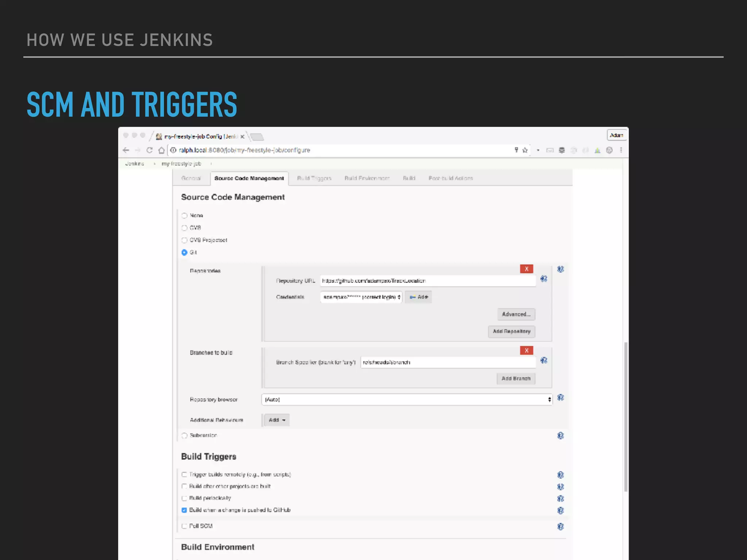This screenshot has height=560, width=747.
Task: Open the Build Environment tab
Action: (x=367, y=178)
